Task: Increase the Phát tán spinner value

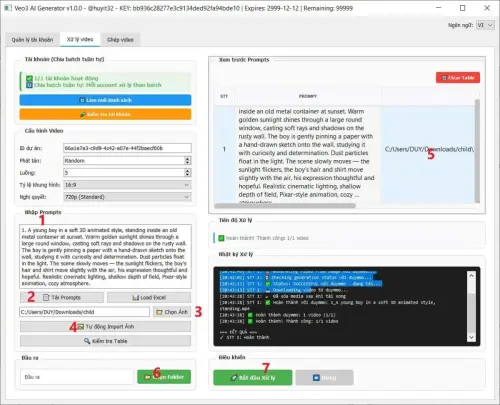Action: (x=188, y=159)
